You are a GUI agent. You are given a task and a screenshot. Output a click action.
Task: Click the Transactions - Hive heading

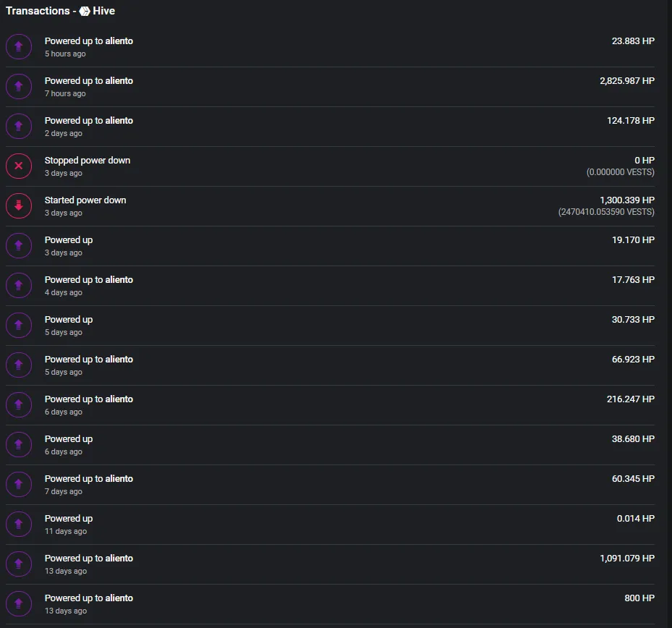coord(61,11)
